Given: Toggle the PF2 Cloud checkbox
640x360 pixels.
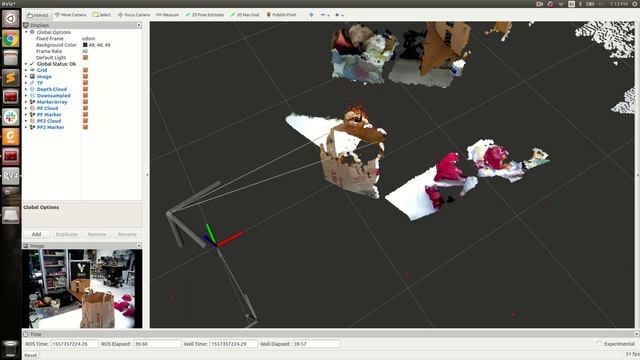Looking at the screenshot, I should pyautogui.click(x=85, y=121).
